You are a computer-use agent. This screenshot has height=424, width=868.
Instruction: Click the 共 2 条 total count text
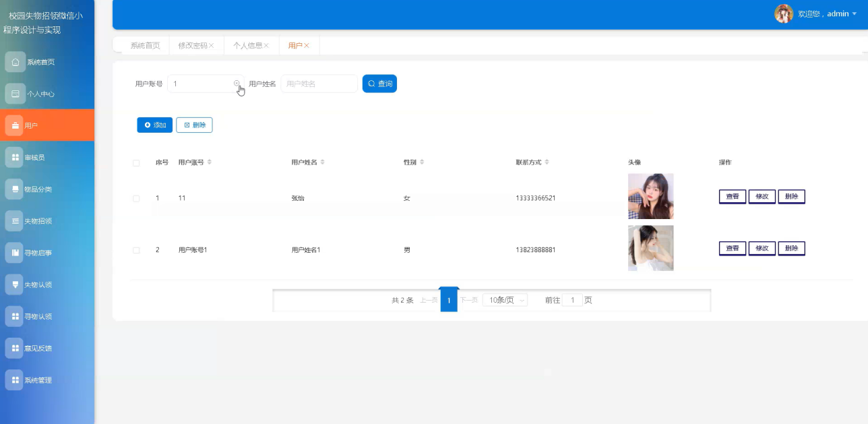click(402, 301)
